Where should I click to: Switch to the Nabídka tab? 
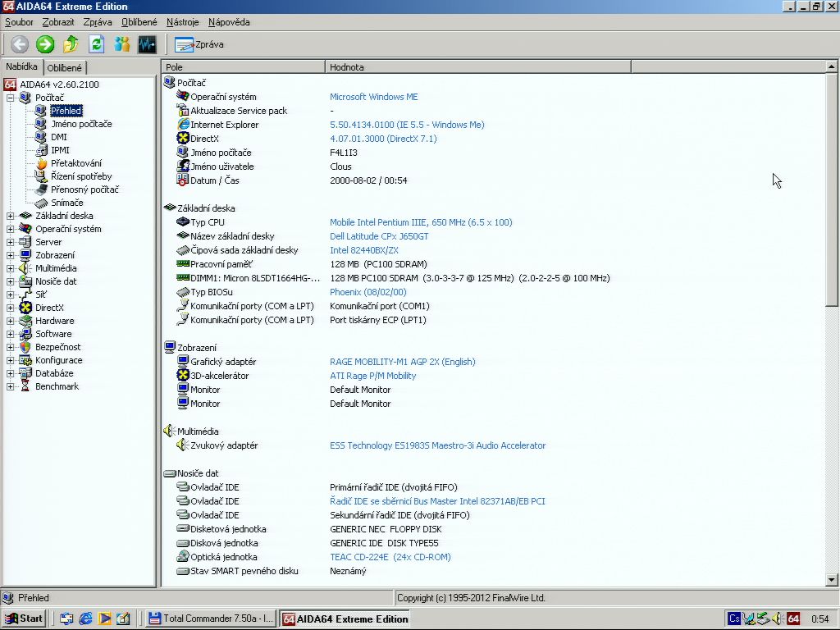(21, 66)
